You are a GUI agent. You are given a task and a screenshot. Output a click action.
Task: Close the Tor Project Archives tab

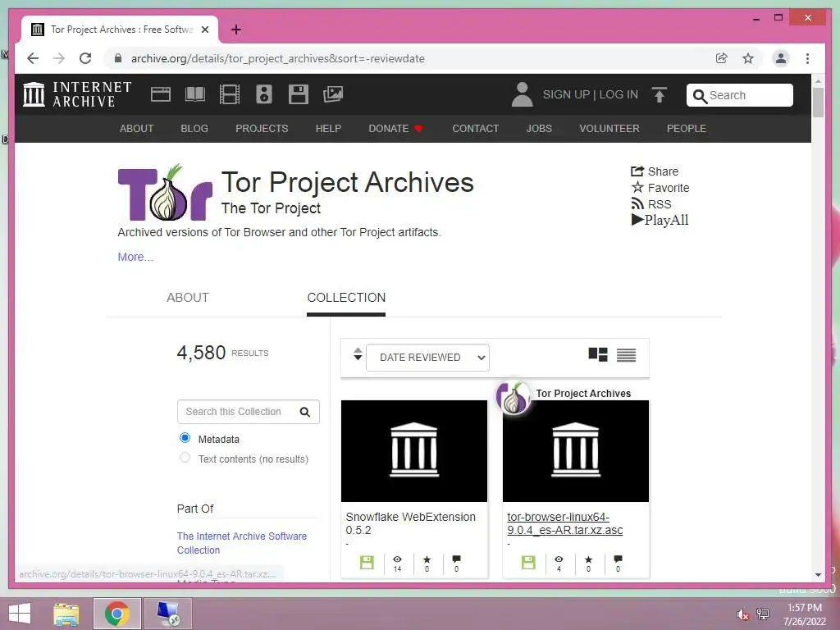tap(205, 30)
